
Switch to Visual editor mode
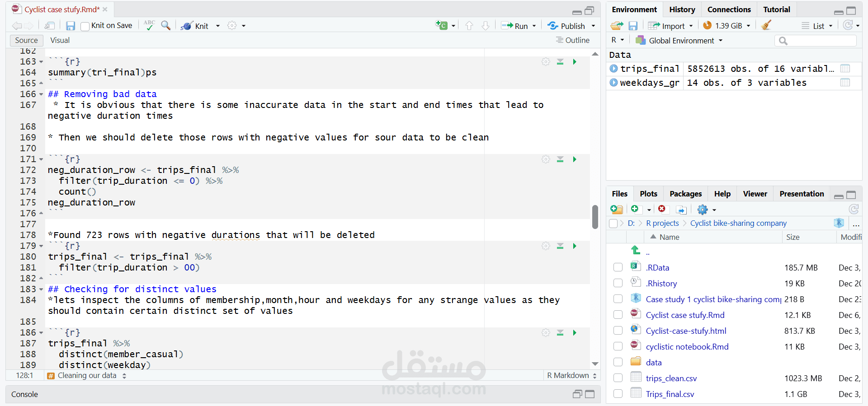coord(60,40)
